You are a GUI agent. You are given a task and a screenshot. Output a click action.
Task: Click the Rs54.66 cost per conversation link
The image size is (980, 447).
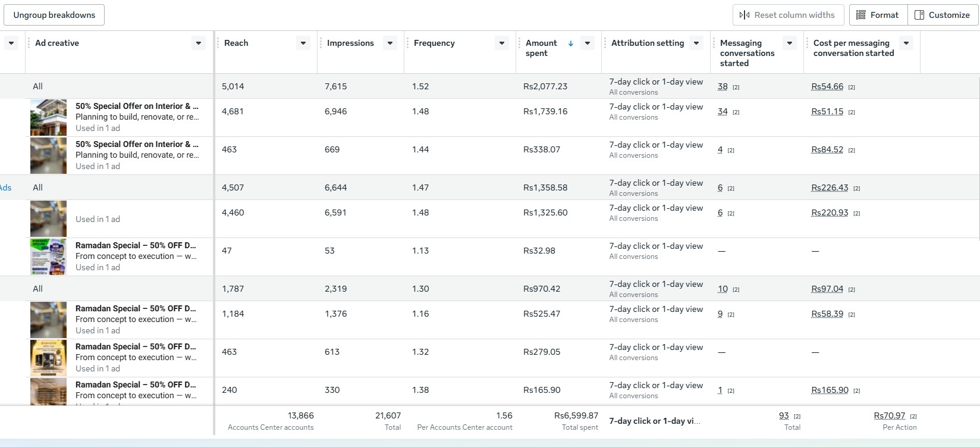(827, 87)
